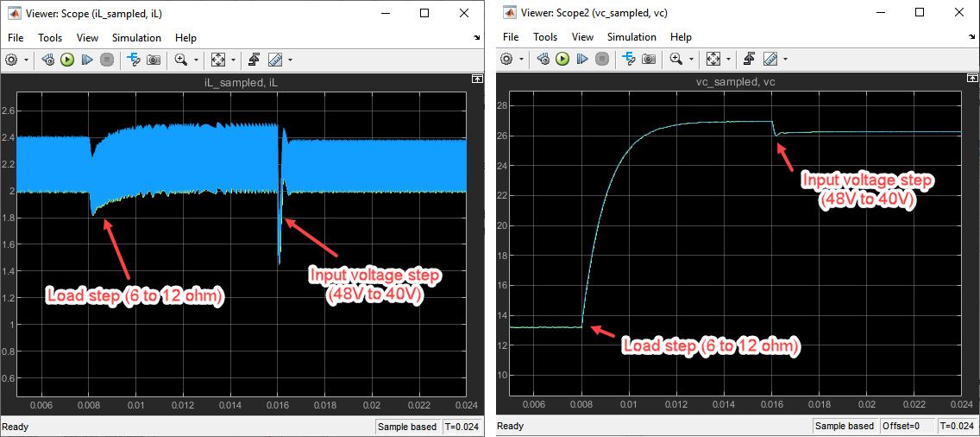Take snapshot with camera icon in Scope2

[x=649, y=59]
